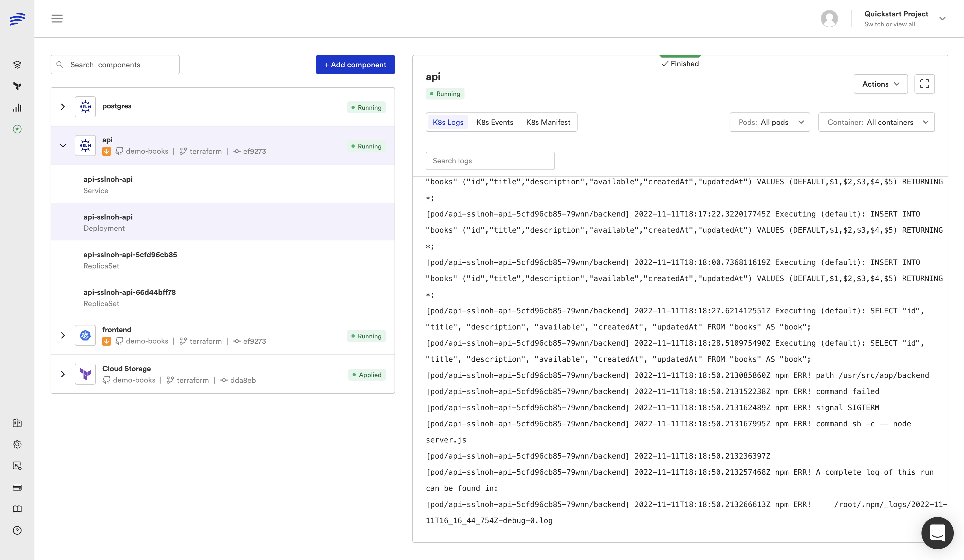
Task: Open the help question mark icon
Action: [x=17, y=531]
